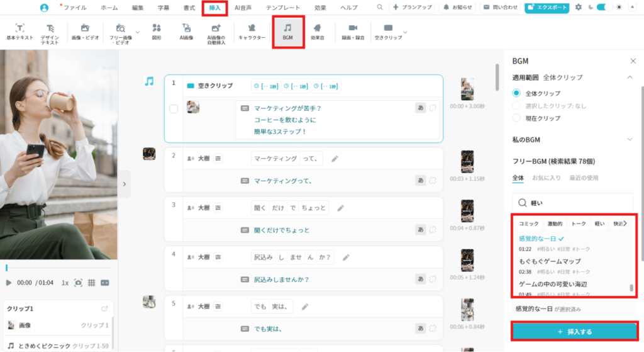The image size is (644, 352).
Task: Open the 効果音 sound effects tool
Action: point(317,32)
